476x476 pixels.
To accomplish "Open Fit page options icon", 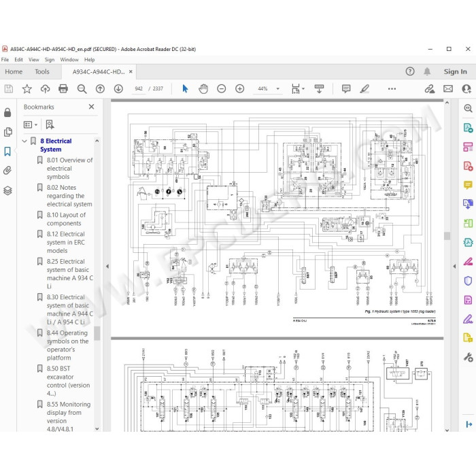I will point(297,88).
